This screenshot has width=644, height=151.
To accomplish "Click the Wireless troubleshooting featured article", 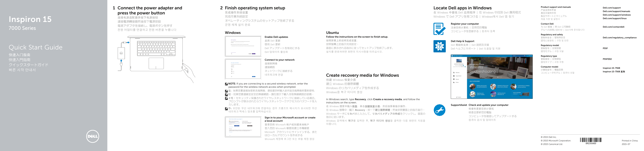I will coord(482,69).
